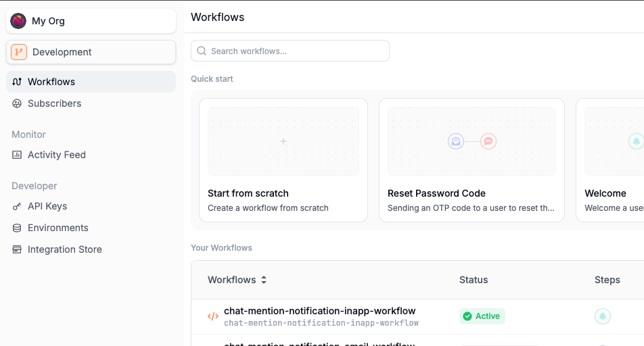Click the Start from scratch preview thumbnail
644x346 pixels.
click(283, 141)
